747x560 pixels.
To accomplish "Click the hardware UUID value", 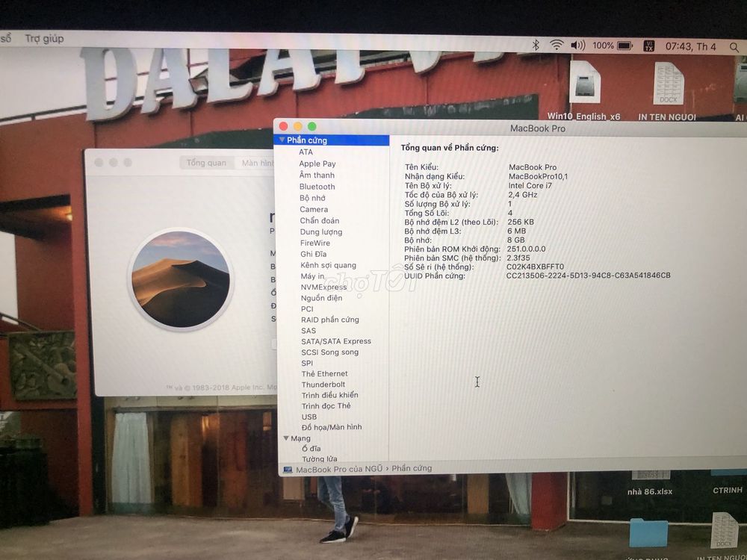I will [x=589, y=276].
